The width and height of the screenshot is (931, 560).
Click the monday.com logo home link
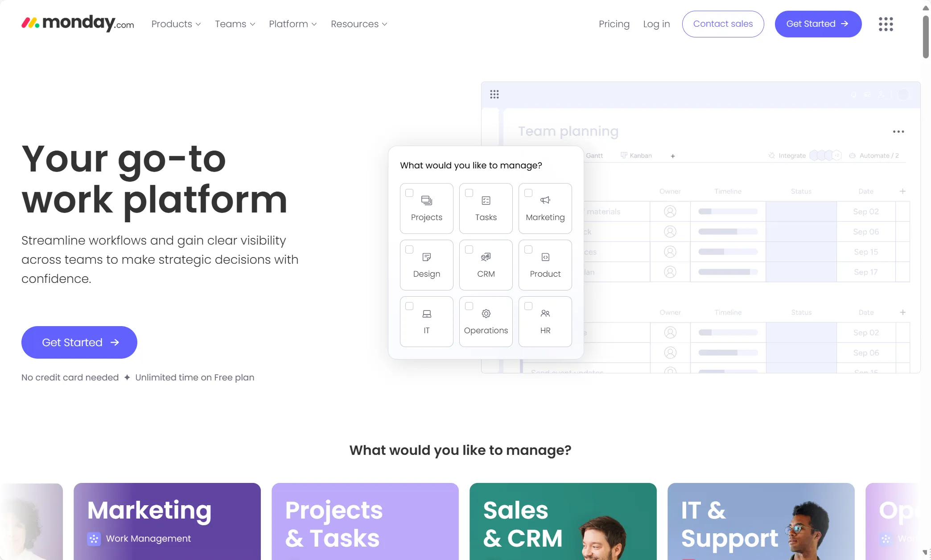[77, 23]
